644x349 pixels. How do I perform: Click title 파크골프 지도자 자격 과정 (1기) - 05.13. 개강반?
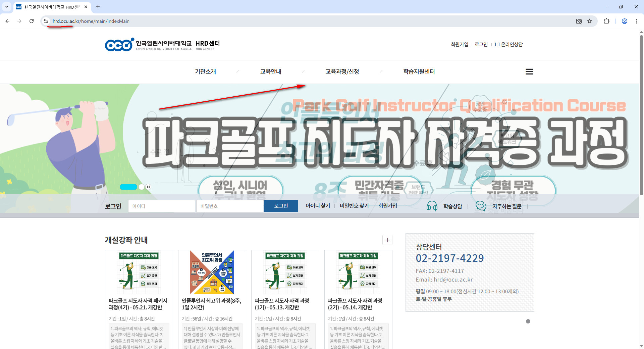point(282,304)
